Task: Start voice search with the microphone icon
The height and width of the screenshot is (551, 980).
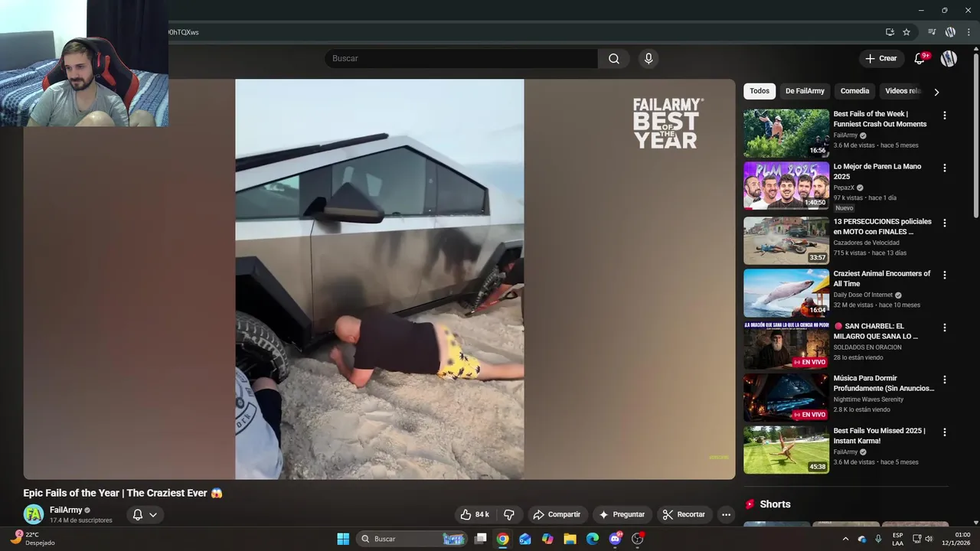Action: pyautogui.click(x=648, y=59)
